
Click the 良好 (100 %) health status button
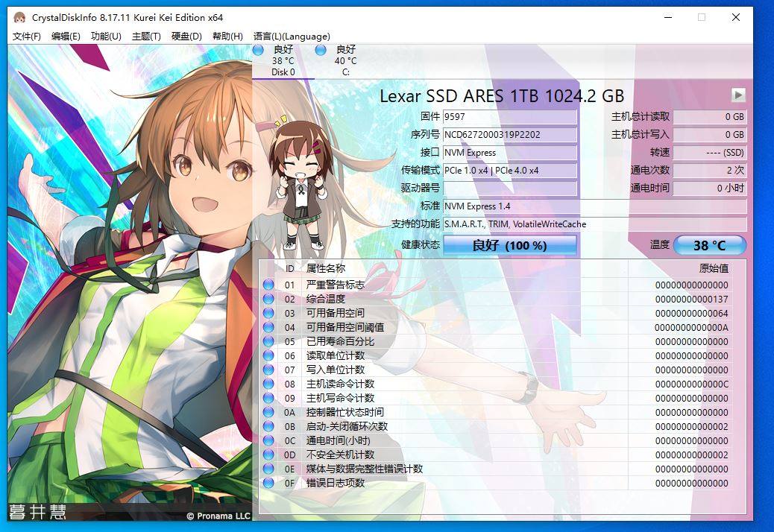coord(509,245)
